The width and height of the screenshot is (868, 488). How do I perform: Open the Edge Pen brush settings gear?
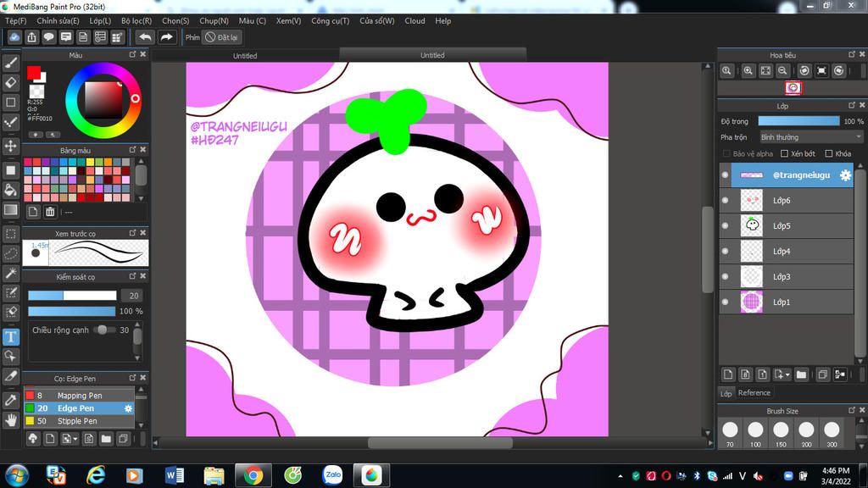129,408
